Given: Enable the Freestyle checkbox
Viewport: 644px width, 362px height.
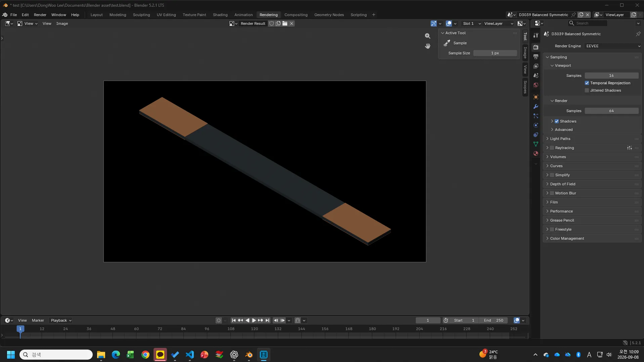Looking at the screenshot, I should pyautogui.click(x=552, y=229).
